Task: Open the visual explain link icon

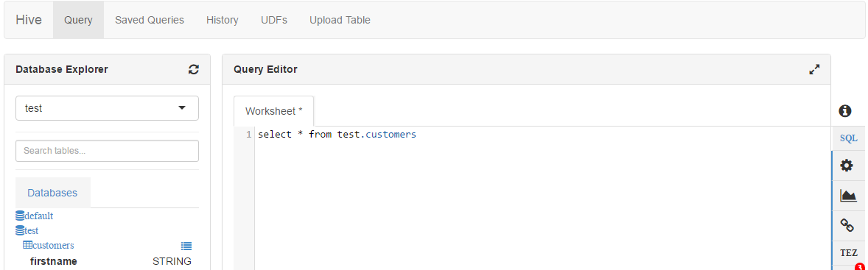Action: 847,225
